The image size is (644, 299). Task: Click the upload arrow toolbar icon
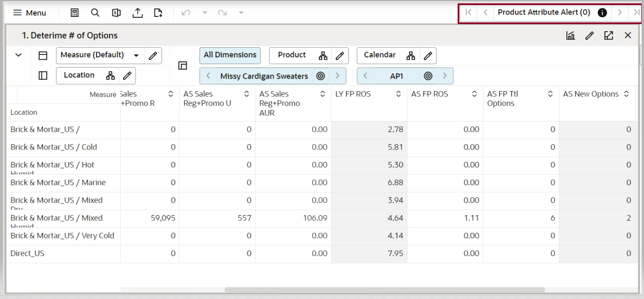tap(137, 13)
